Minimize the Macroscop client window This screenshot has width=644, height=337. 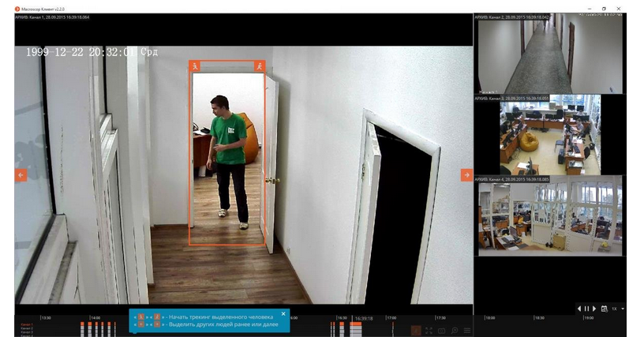click(590, 9)
